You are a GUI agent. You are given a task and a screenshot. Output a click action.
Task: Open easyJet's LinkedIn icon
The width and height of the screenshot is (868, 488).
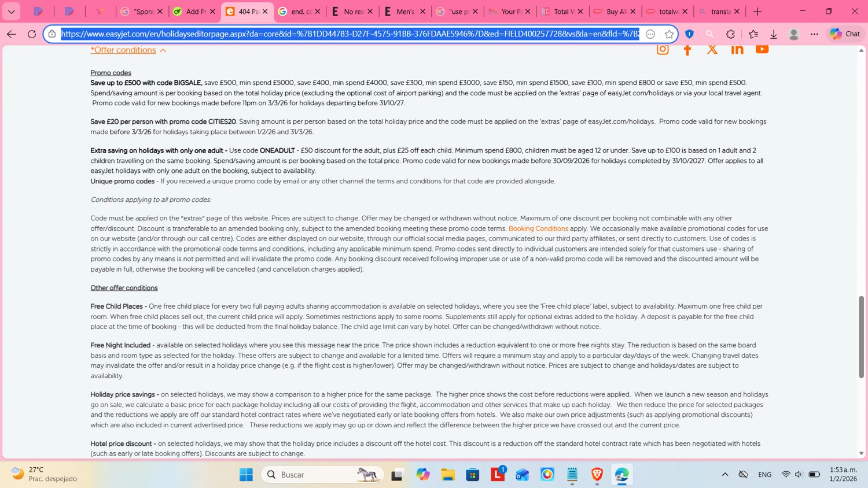pos(737,50)
